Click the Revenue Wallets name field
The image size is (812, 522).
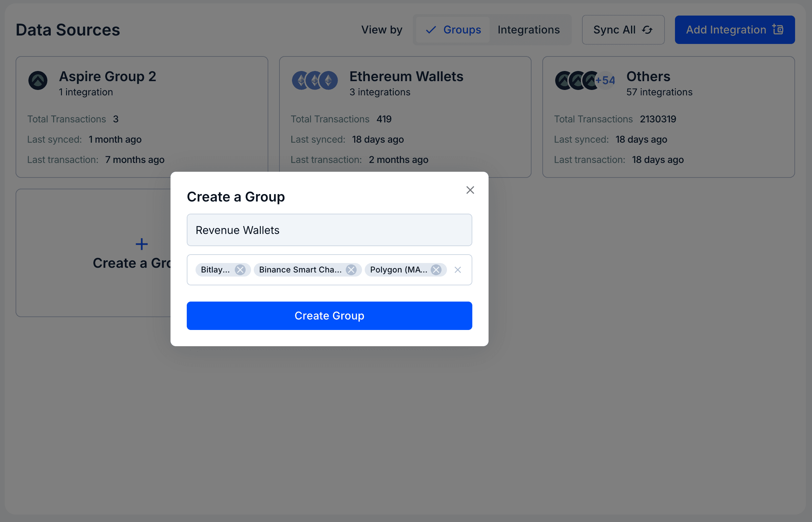[329, 230]
